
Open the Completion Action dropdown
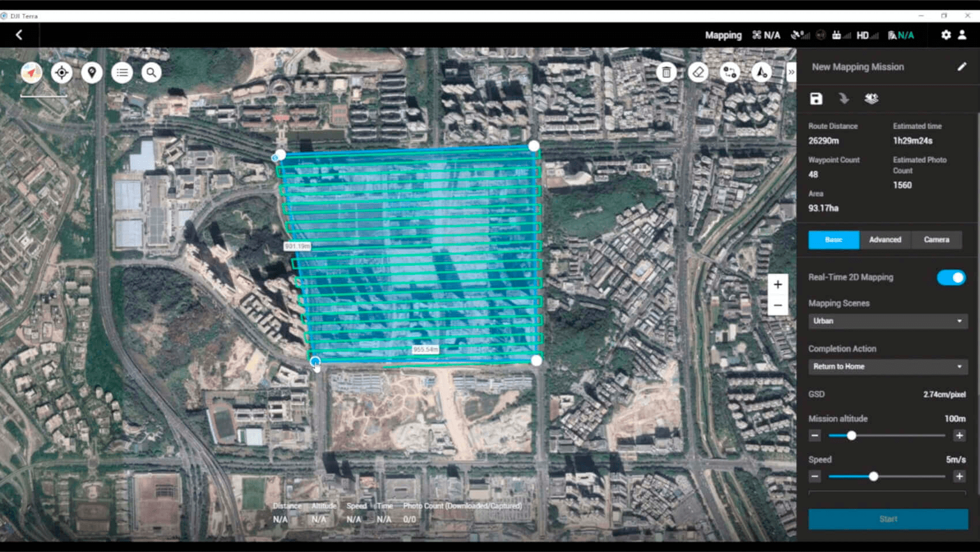[887, 366]
